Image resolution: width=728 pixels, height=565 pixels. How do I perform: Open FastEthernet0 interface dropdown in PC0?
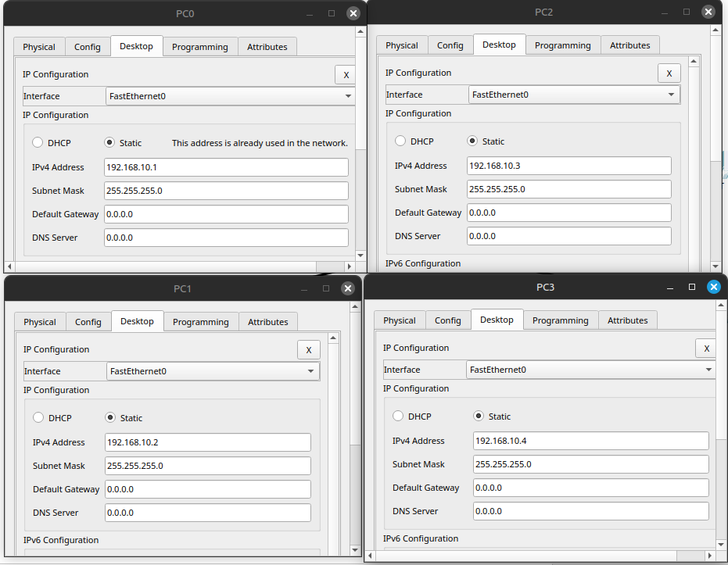230,96
